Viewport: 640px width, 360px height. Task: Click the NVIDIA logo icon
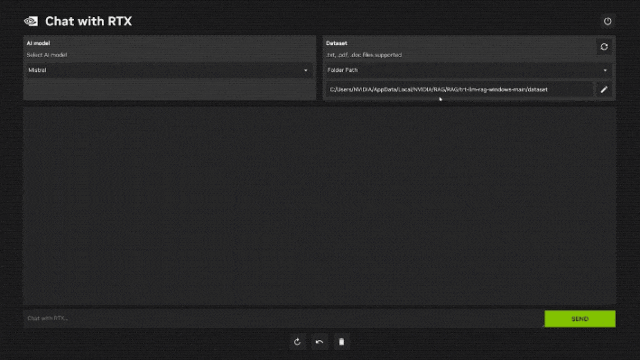[x=31, y=21]
